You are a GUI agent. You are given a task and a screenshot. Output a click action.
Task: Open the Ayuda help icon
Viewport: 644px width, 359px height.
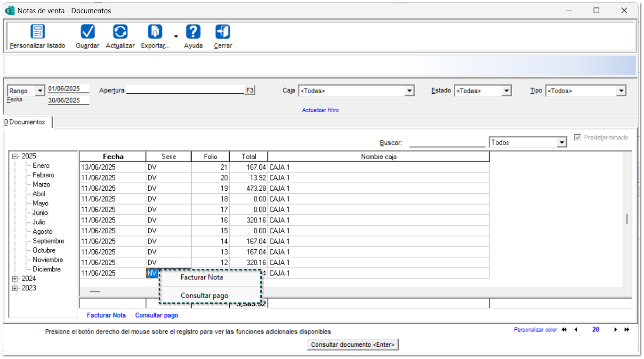[x=193, y=32]
